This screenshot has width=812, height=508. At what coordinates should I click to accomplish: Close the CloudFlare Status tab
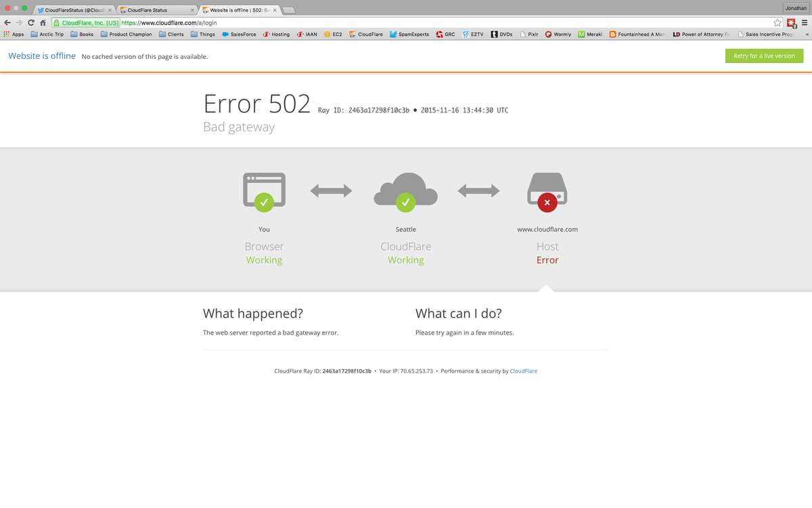(192, 10)
